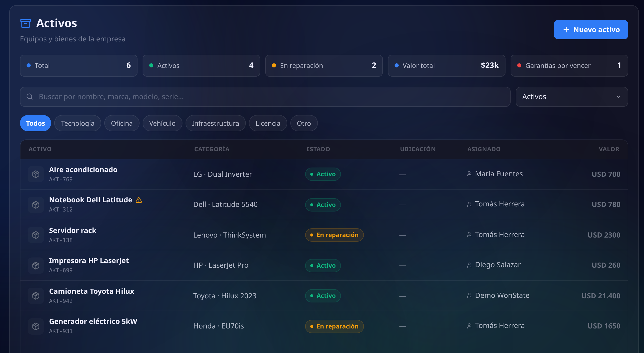The image size is (644, 353).
Task: Click the warranty warning triangle on Notebook Dell Latitude
Action: pyautogui.click(x=139, y=200)
